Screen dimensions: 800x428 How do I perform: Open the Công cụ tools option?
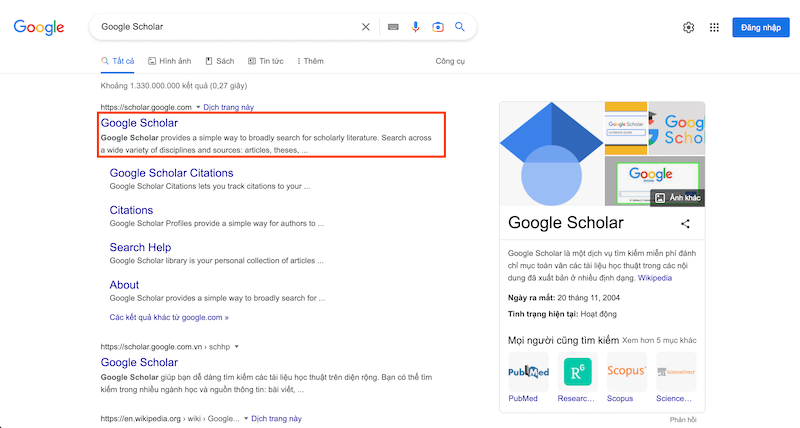point(450,61)
